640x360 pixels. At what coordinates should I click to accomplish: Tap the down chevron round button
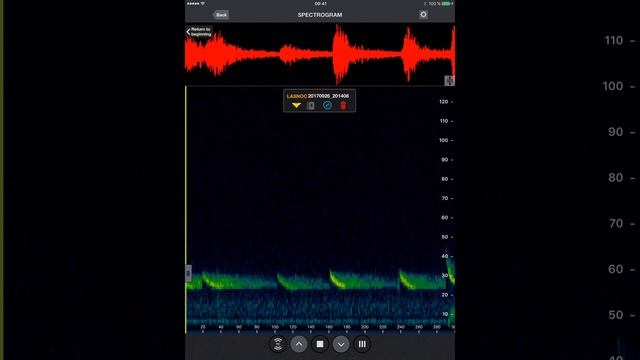pyautogui.click(x=341, y=344)
